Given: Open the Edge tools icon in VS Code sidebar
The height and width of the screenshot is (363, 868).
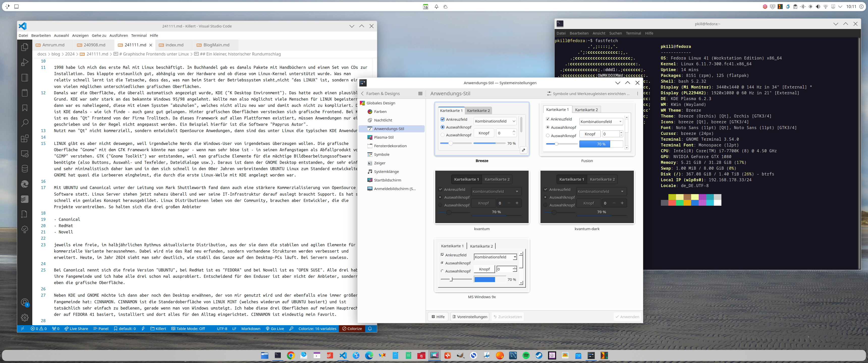Looking at the screenshot, I should [24, 184].
